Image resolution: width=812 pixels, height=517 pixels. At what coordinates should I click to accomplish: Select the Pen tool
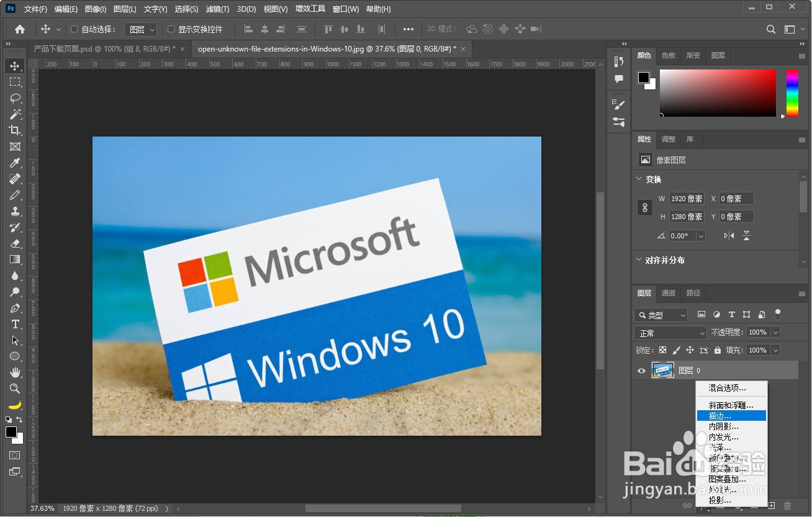click(x=15, y=308)
